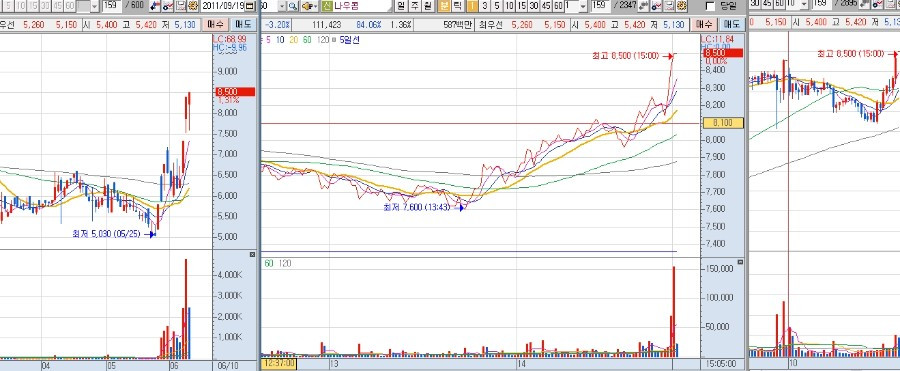
Task: Select highlighted 1-minute interval button
Action: click(x=472, y=6)
